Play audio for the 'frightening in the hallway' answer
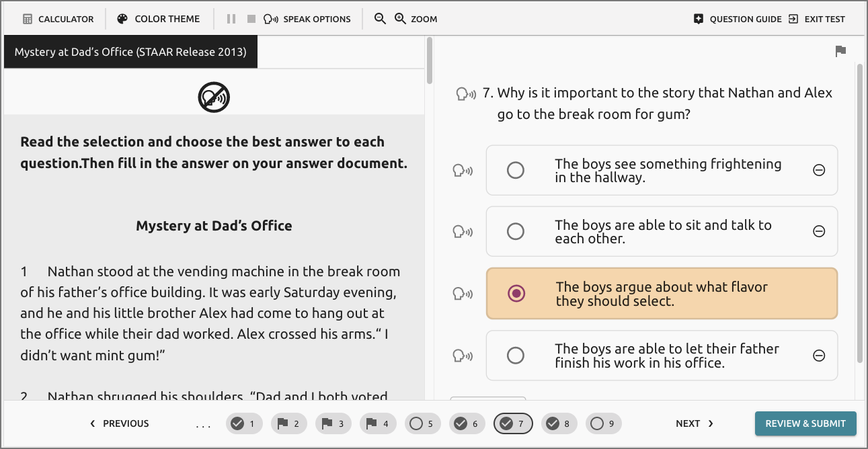 click(463, 171)
